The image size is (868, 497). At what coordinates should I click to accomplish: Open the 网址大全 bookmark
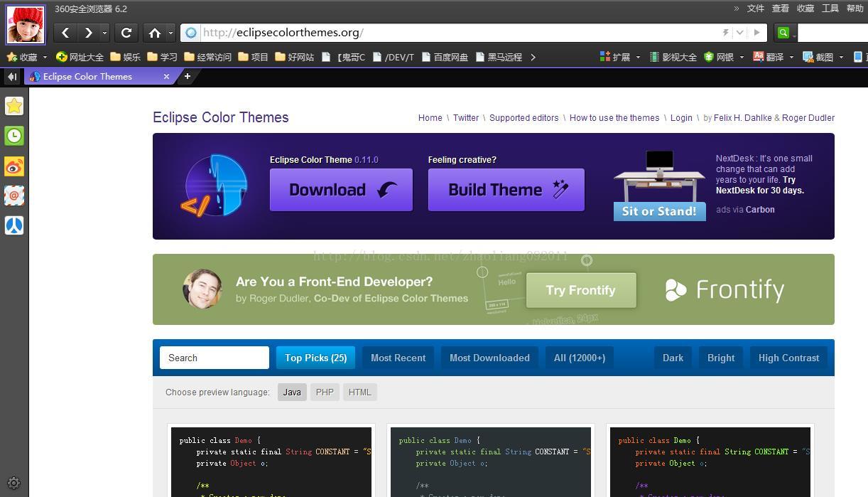(80, 57)
